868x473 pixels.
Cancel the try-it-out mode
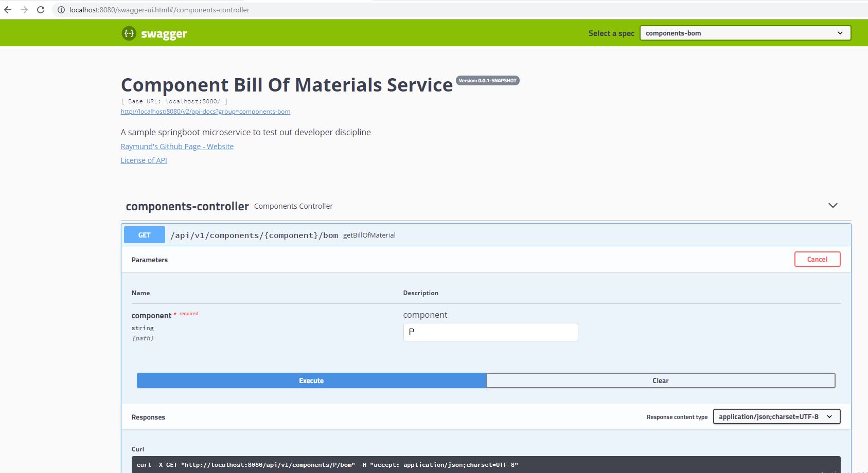(x=817, y=259)
